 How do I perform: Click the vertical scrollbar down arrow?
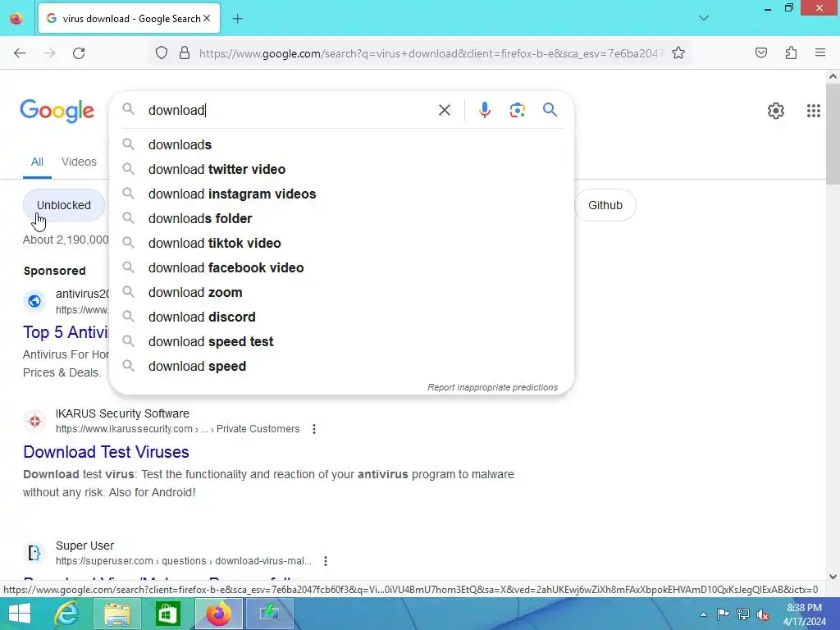click(x=833, y=577)
